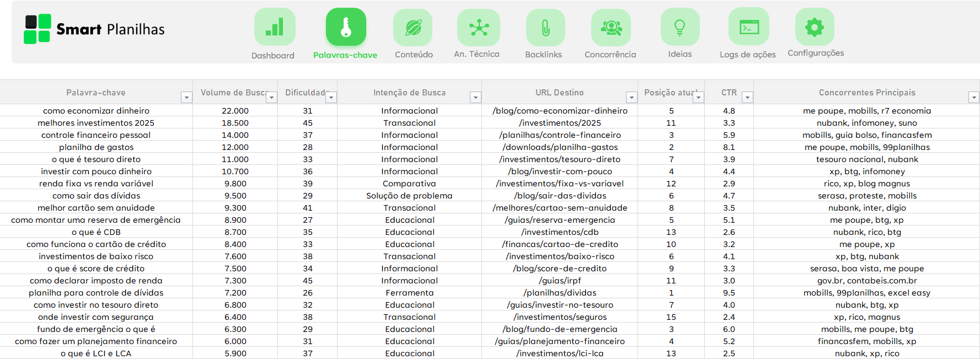
Task: Open the Ideias lightbulb icon
Action: click(680, 27)
